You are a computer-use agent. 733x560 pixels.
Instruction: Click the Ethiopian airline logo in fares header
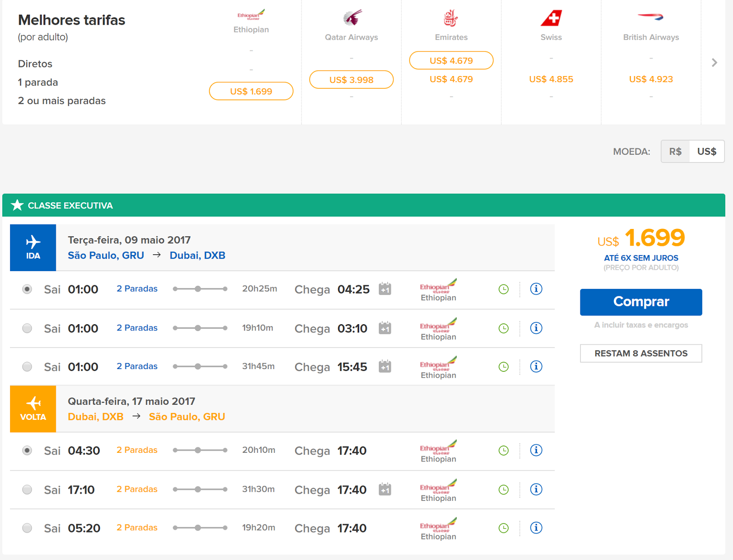point(251,15)
